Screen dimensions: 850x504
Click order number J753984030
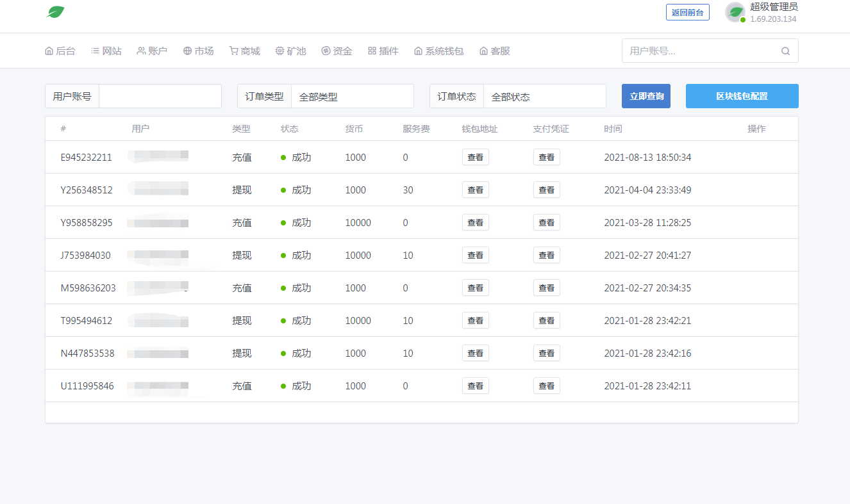(86, 255)
